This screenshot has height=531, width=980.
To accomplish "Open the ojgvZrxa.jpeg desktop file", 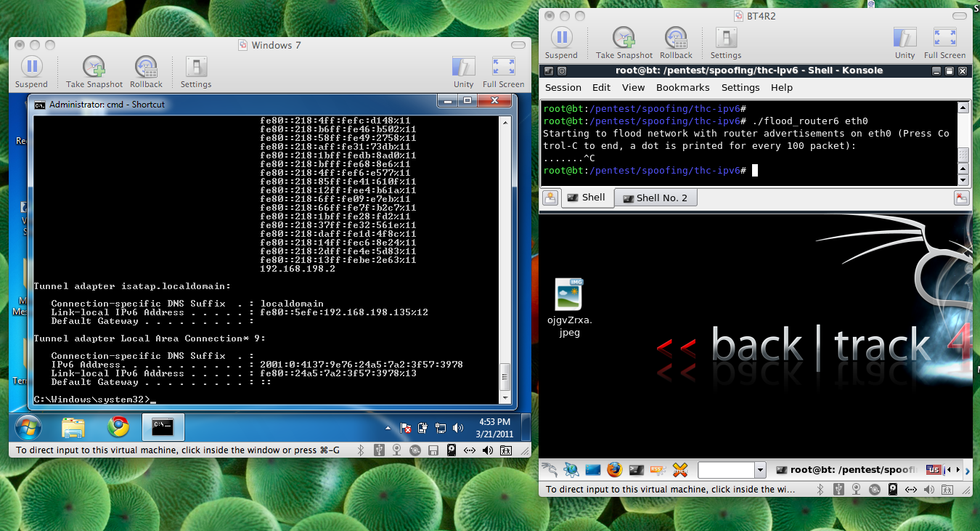I will [570, 308].
